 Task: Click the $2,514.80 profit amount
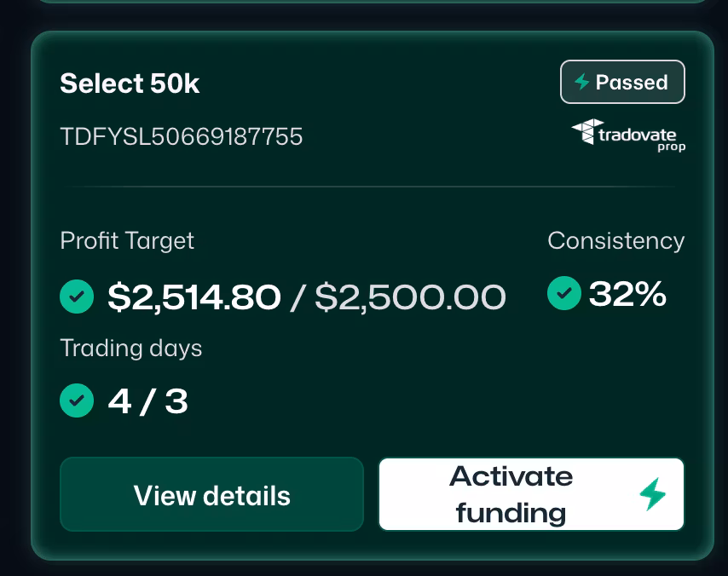194,297
